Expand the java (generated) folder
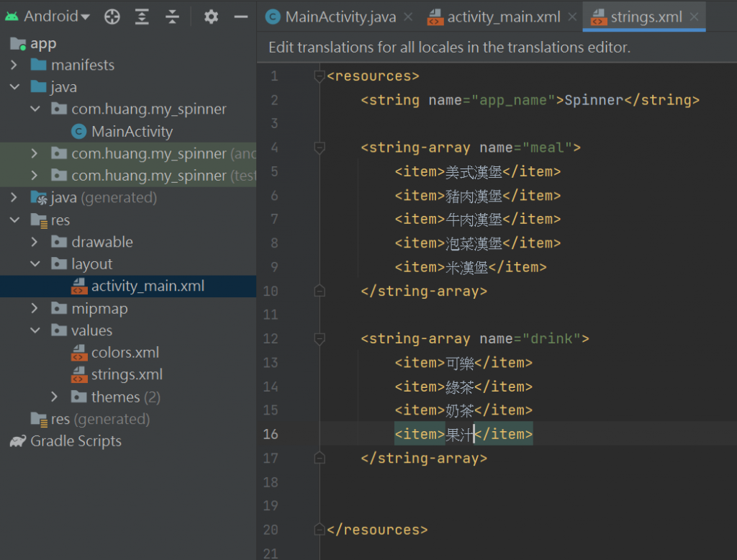The height and width of the screenshot is (560, 737). tap(14, 197)
